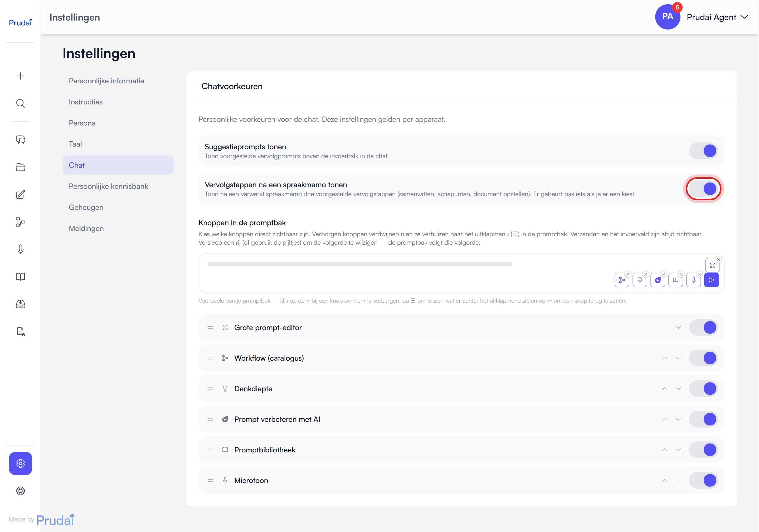Click the microphone icon in the left sidebar
Image resolution: width=759 pixels, height=532 pixels.
pos(21,249)
